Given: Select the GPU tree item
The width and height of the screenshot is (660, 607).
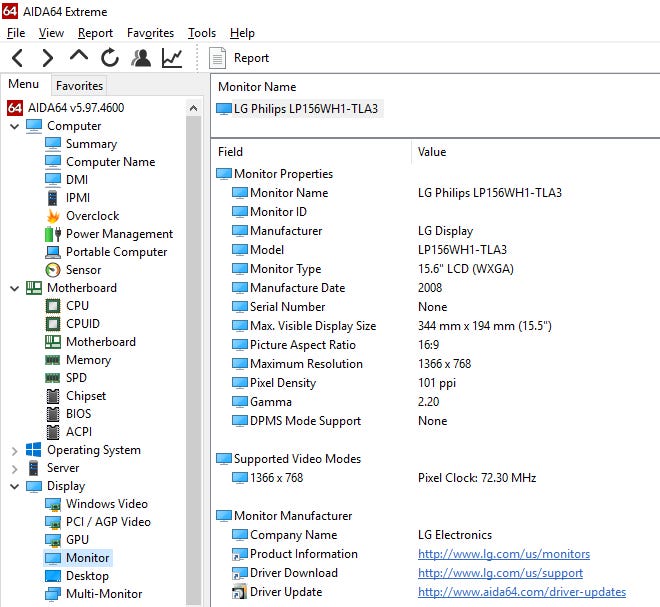Looking at the screenshot, I should coord(77,540).
